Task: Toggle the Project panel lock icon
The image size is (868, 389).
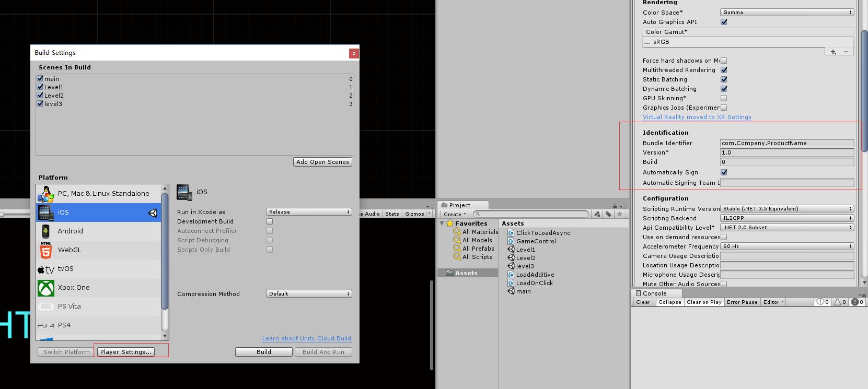Action: (615, 206)
